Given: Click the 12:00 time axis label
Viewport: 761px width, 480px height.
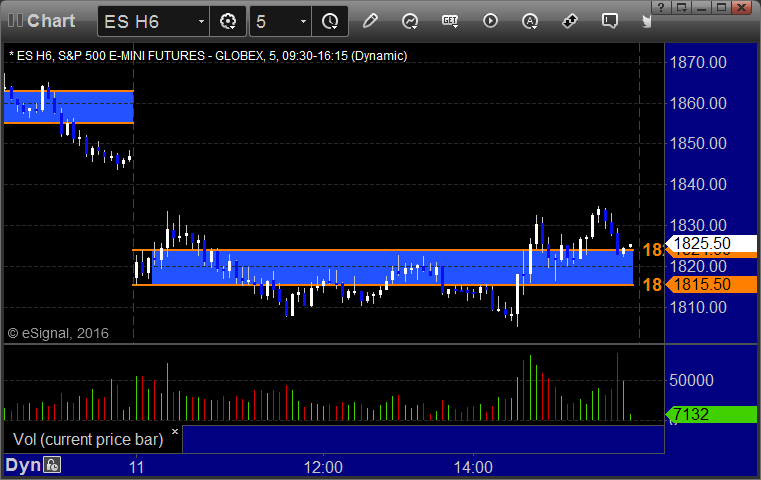Looking at the screenshot, I should tap(323, 467).
